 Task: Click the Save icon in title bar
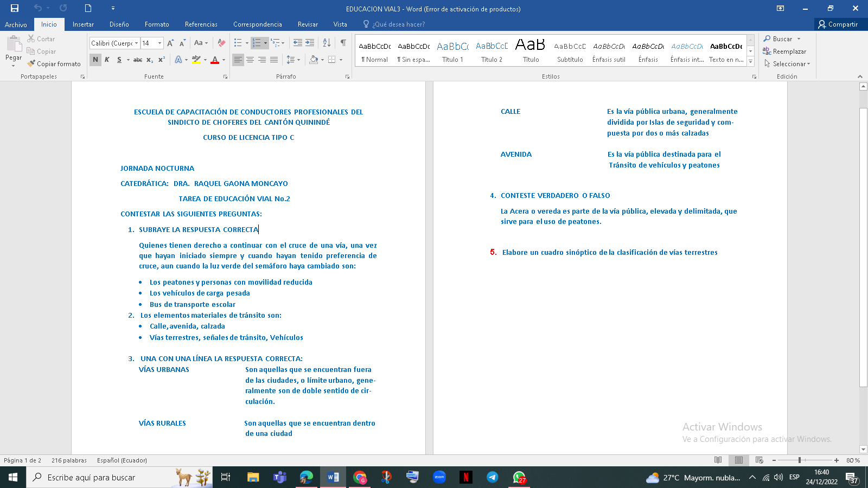(15, 8)
